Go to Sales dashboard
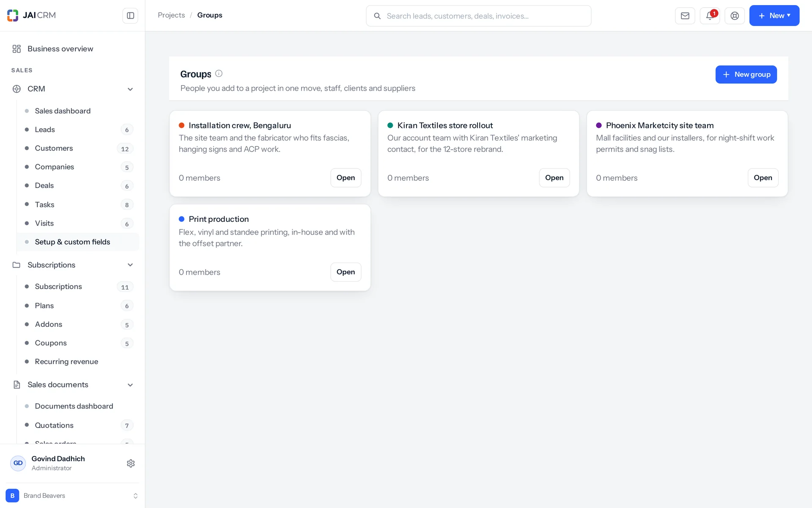The width and height of the screenshot is (812, 508). (78, 111)
